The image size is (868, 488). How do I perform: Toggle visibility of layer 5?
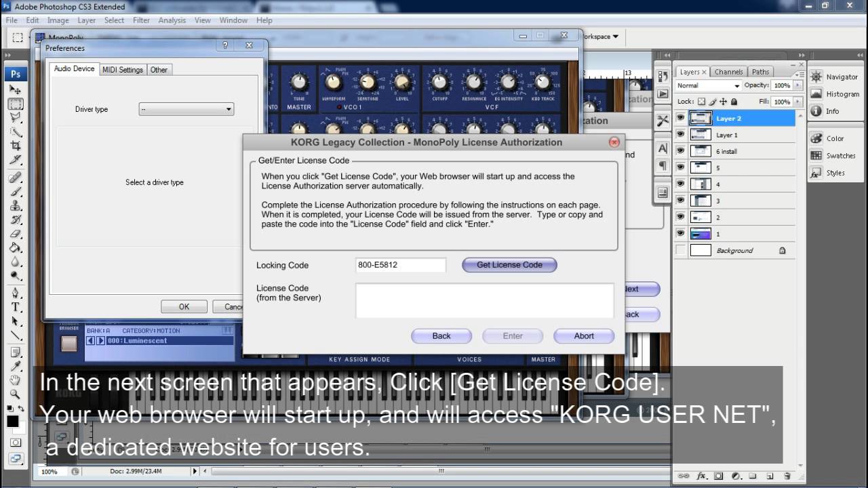pos(680,167)
